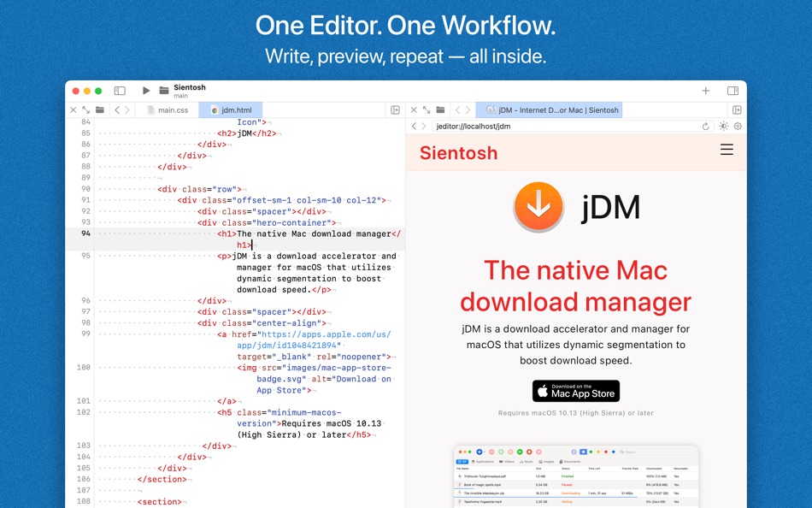The width and height of the screenshot is (812, 508).
Task: Click the 'The native Mac download manager' heading
Action: tap(576, 286)
